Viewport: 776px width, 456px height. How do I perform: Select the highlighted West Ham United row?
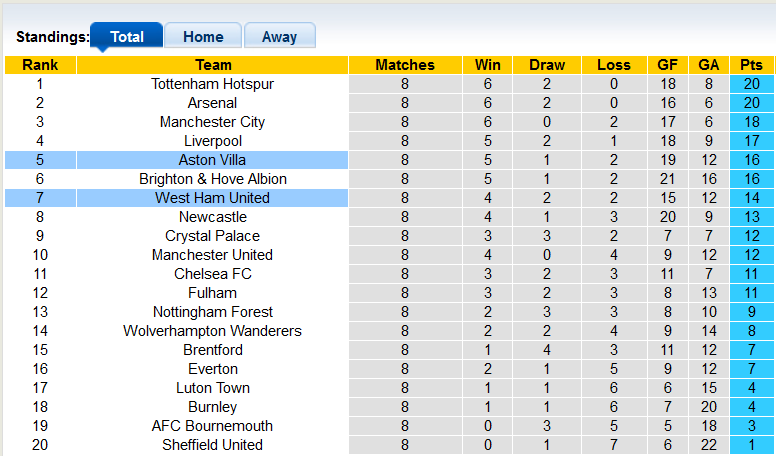212,198
